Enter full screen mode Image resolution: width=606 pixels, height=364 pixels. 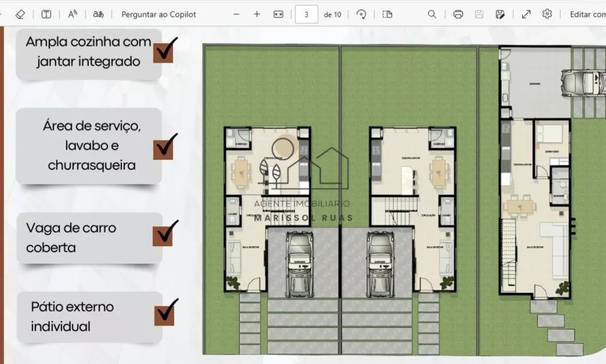(526, 15)
